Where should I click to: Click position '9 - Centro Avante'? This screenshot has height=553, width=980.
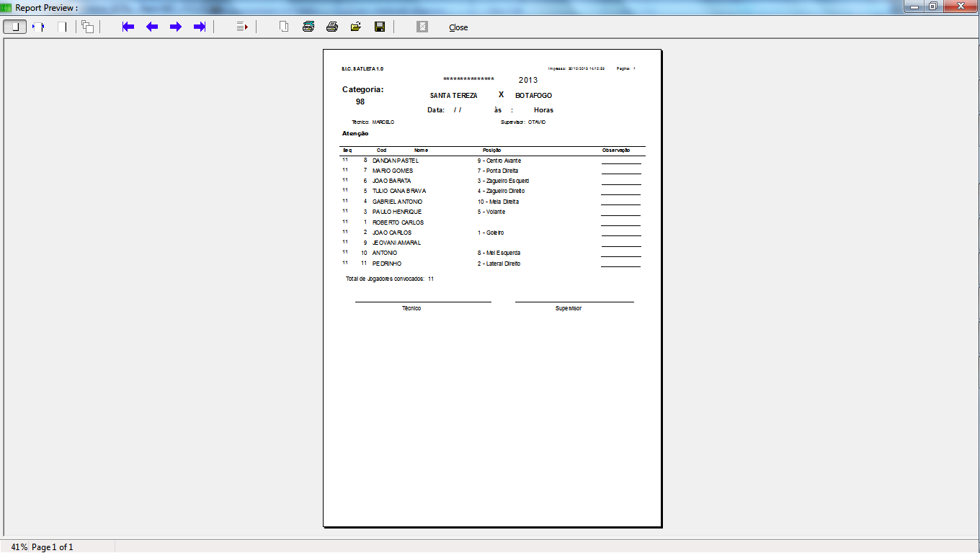pos(499,161)
